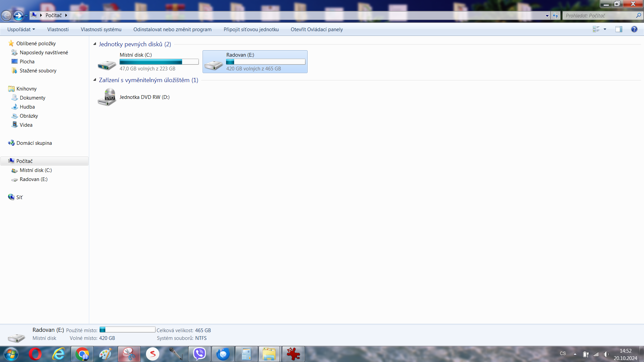Image resolution: width=644 pixels, height=362 pixels.
Task: Open Viber from the taskbar
Action: click(200, 354)
